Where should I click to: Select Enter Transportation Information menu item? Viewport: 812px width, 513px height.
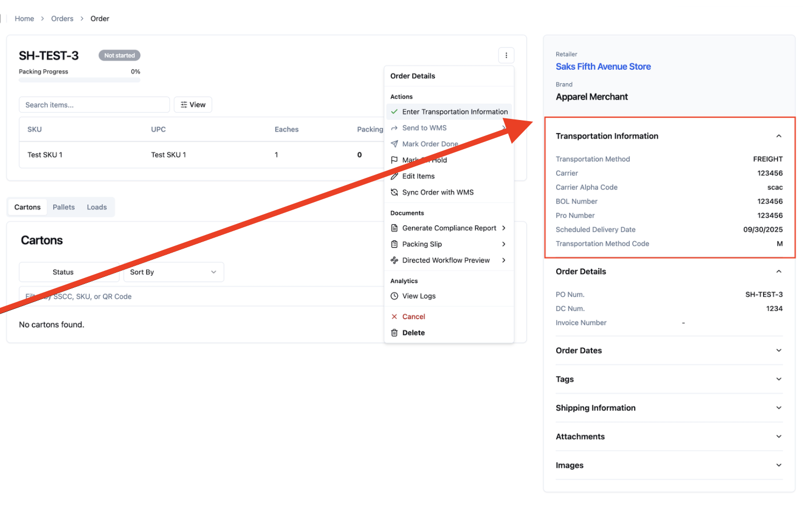point(449,112)
